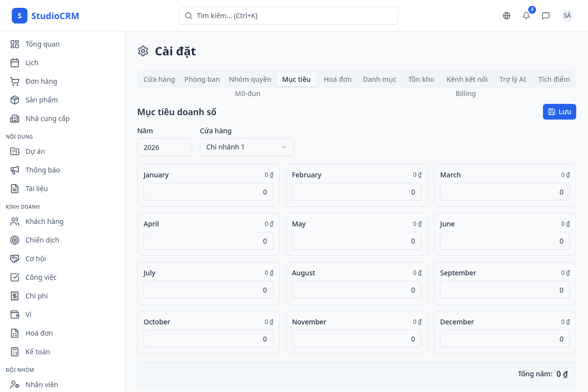Click the Tìm kiếm search box

tap(288, 16)
